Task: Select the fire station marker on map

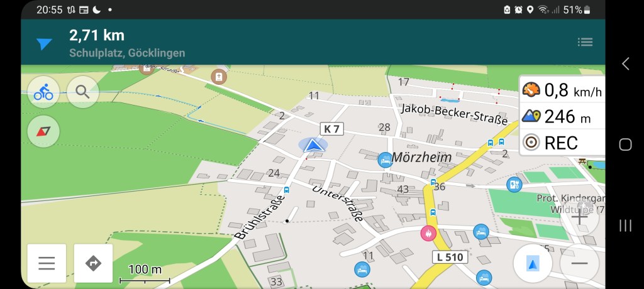Action: point(428,233)
